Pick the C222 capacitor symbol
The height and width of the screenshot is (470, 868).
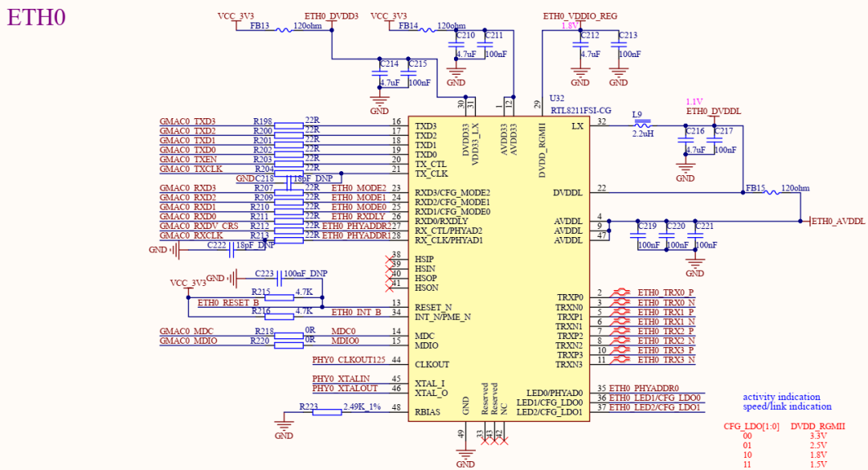click(x=231, y=250)
